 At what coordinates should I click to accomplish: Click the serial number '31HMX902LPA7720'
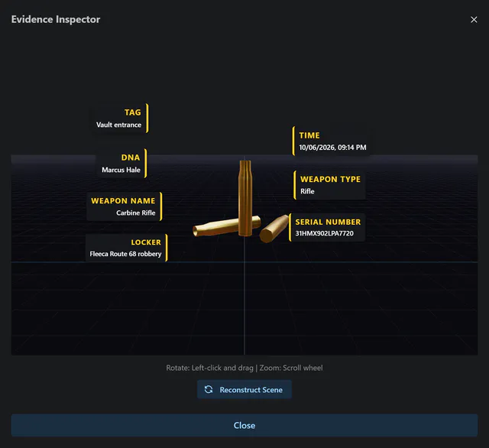pyautogui.click(x=324, y=233)
